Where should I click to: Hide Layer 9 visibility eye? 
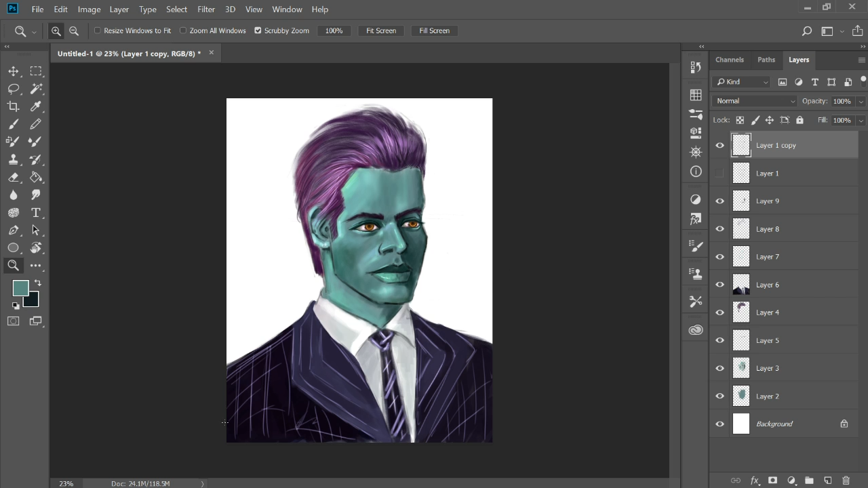pos(719,201)
